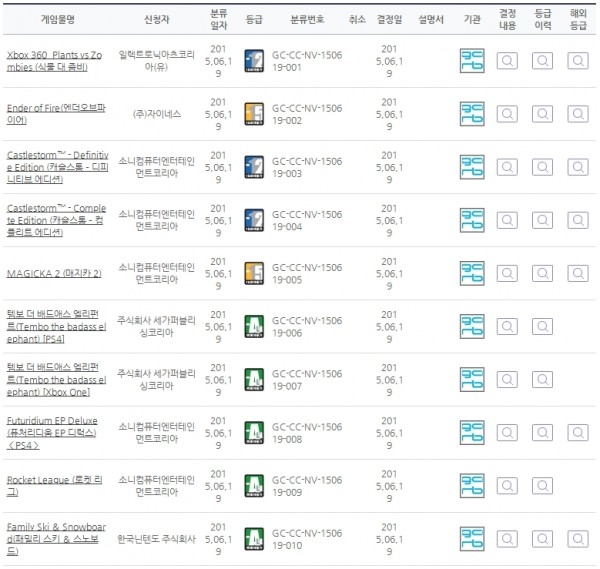The image size is (600, 569).
Task: Click the decision details magnifier for Plants vs Zombies
Action: (507, 61)
